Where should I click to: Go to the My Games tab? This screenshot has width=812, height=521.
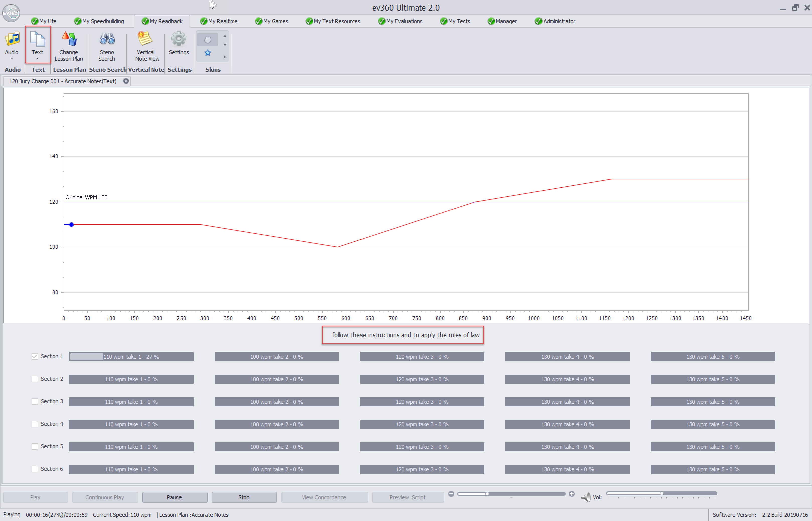pos(272,21)
